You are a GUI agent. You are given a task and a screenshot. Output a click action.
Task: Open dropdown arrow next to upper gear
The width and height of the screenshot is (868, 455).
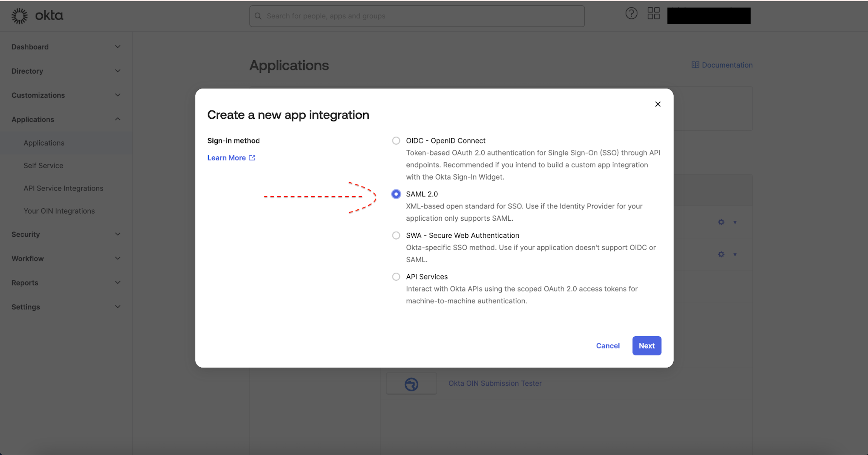pos(735,222)
